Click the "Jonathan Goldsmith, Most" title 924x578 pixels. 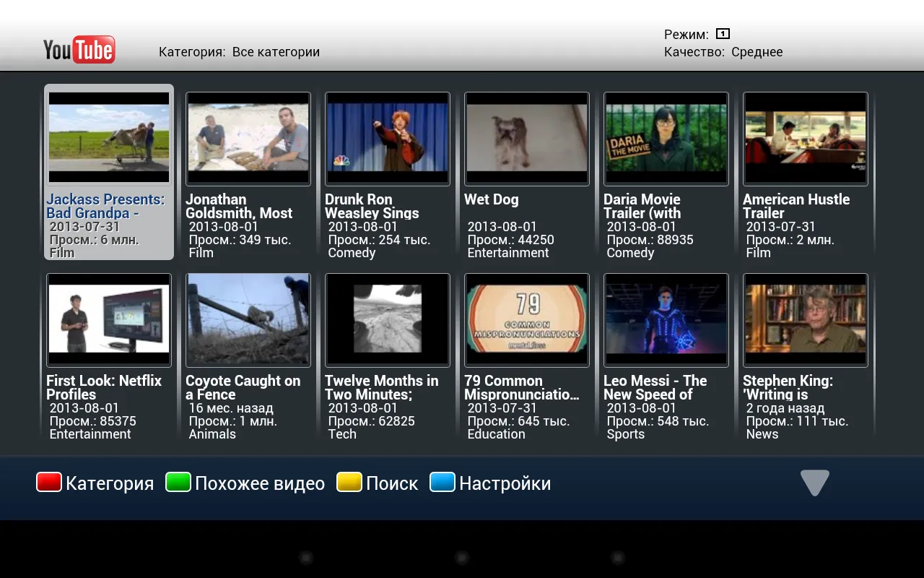[x=239, y=206]
